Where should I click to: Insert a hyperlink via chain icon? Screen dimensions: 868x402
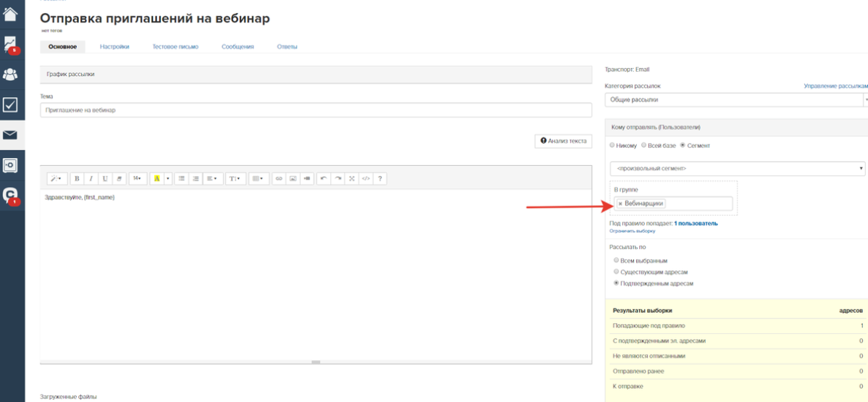tap(279, 179)
